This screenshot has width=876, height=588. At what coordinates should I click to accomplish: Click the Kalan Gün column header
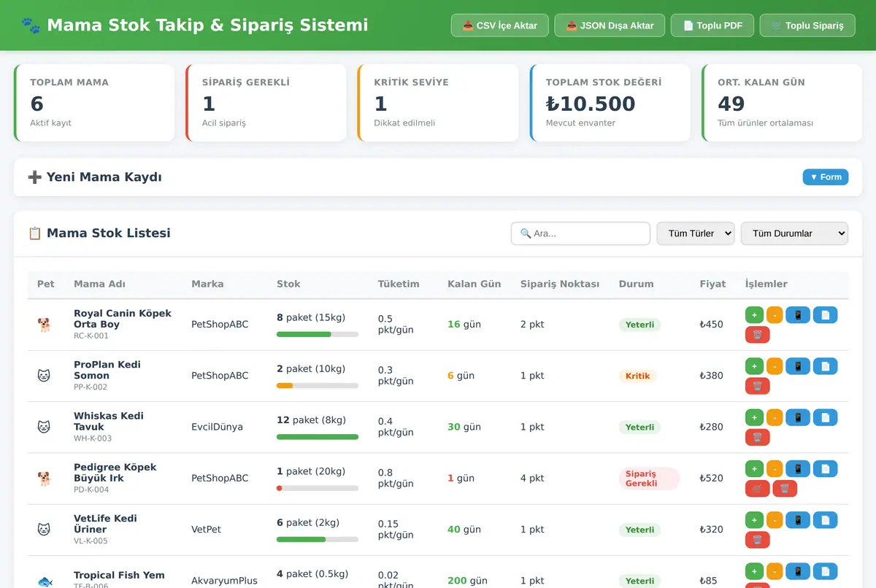[x=474, y=284]
